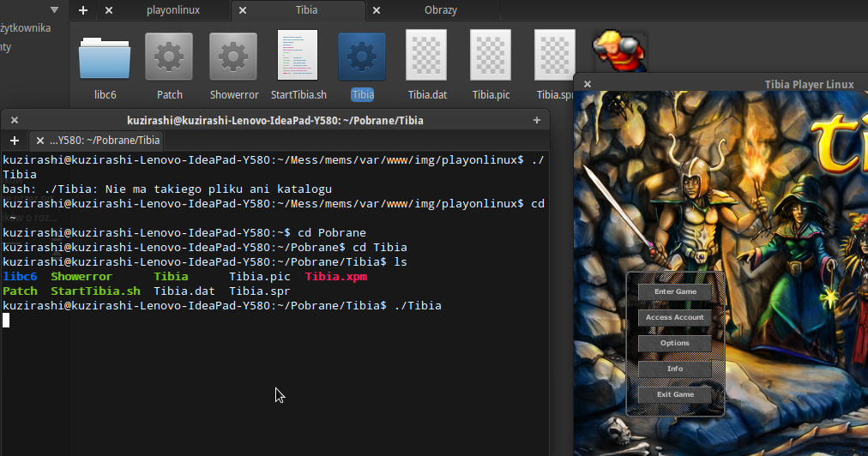Click 'Tibia.spr' in terminal ls output
This screenshot has width=868, height=456.
pyautogui.click(x=260, y=291)
